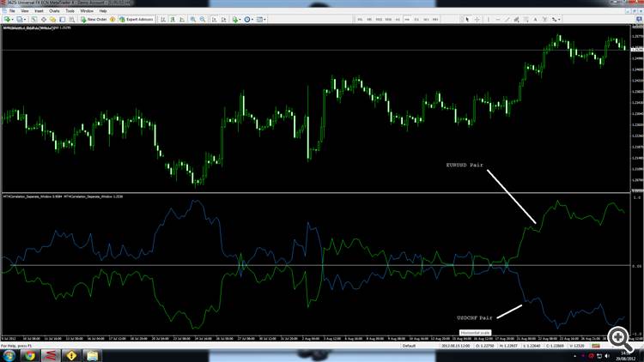Click the New Order button
The height and width of the screenshot is (362, 644).
point(94,19)
